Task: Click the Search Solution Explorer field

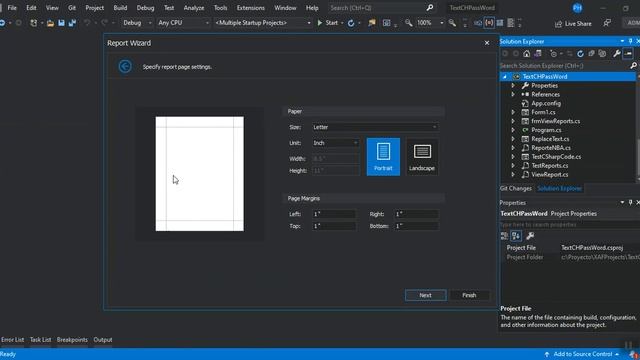Action: 564,65
